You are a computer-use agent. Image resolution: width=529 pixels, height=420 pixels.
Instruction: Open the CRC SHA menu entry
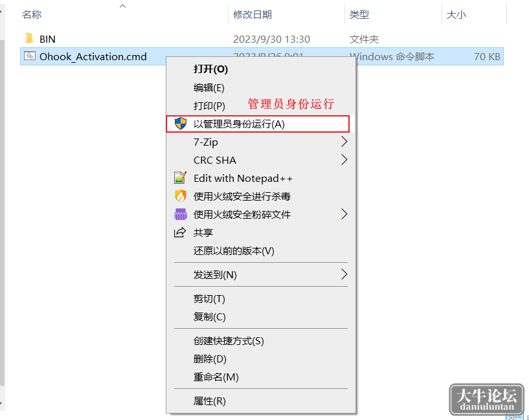tap(261, 160)
